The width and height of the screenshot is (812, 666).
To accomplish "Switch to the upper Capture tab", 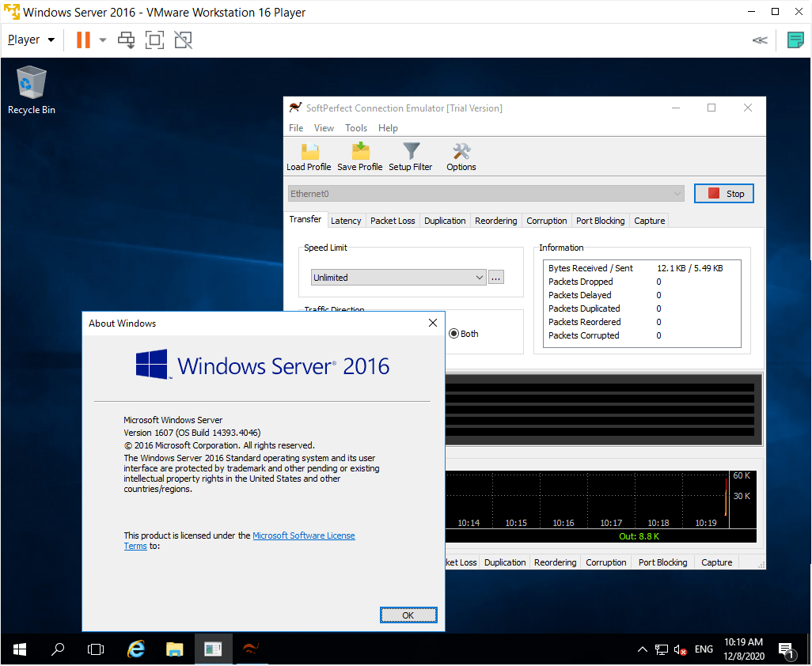I will 650,221.
